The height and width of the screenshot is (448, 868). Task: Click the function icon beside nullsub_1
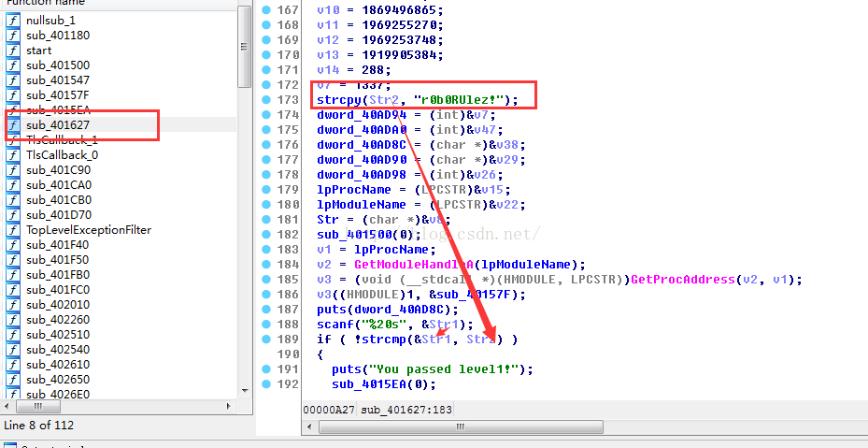click(x=13, y=21)
